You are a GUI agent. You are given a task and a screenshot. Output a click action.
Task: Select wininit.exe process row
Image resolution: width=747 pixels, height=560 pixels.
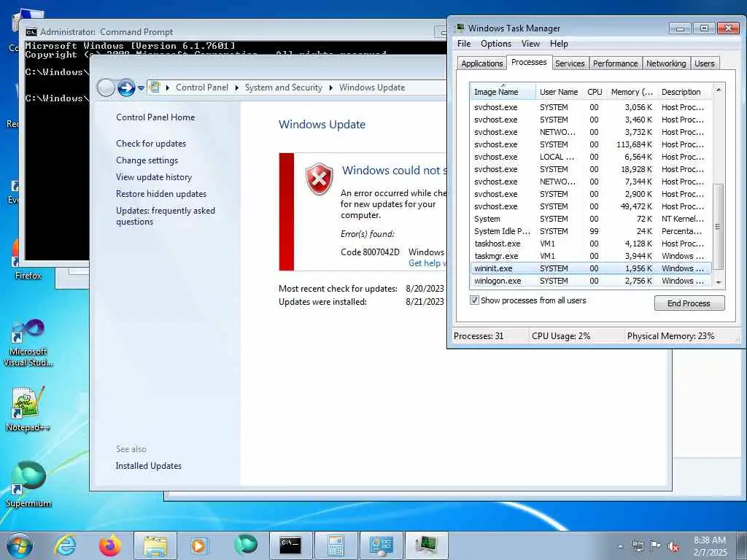coord(591,268)
